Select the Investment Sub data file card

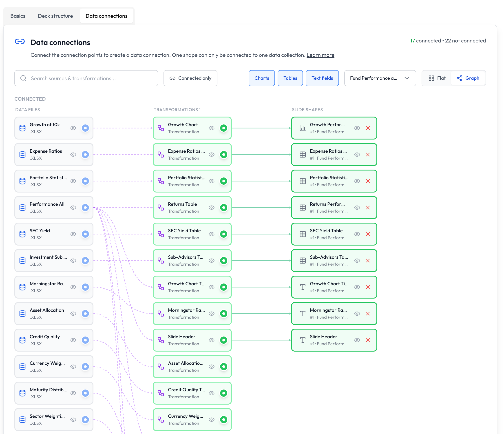point(54,261)
